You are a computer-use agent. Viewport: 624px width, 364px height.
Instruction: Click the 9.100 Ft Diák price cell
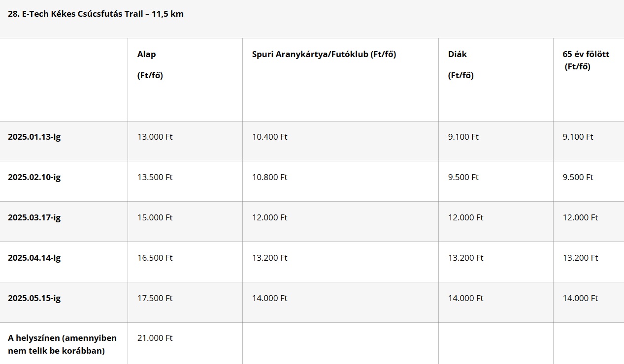tap(463, 137)
